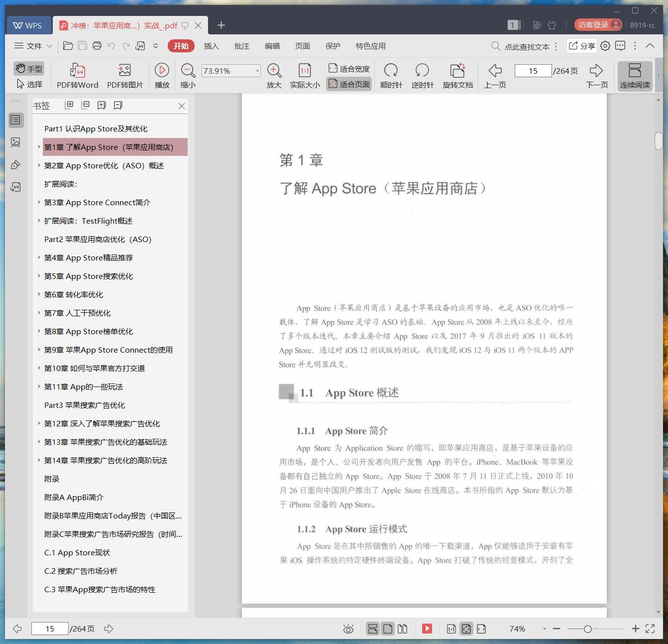Screen dimensions: 668x644
Task: Click 旋转文档 rotate document icon
Action: [457, 76]
